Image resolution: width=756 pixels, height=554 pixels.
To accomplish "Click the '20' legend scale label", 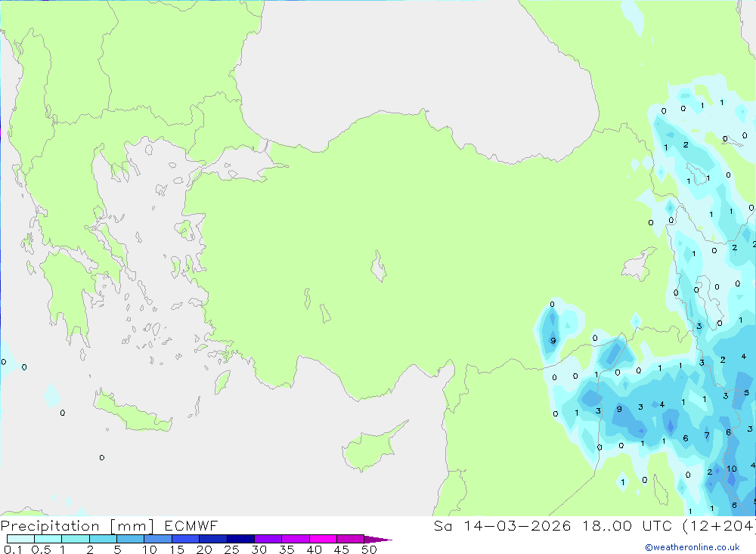I will click(204, 549).
